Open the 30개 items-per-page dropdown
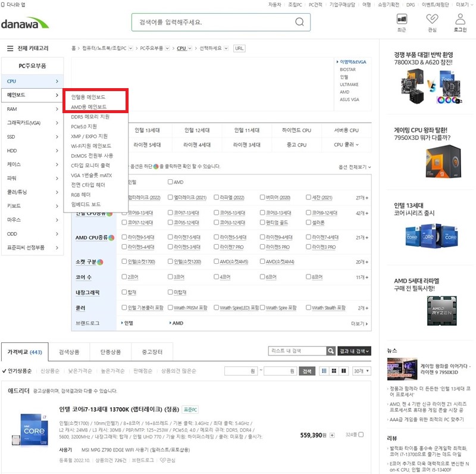This screenshot has height=474, width=476. 362,371
